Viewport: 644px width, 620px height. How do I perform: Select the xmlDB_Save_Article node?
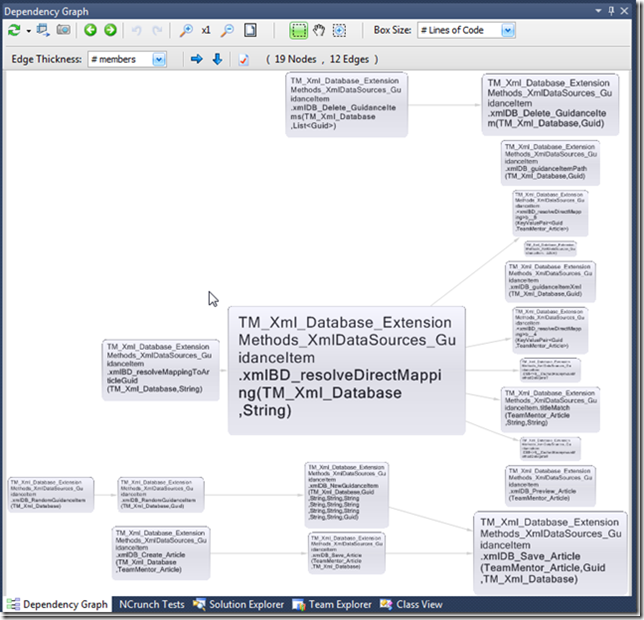point(550,551)
